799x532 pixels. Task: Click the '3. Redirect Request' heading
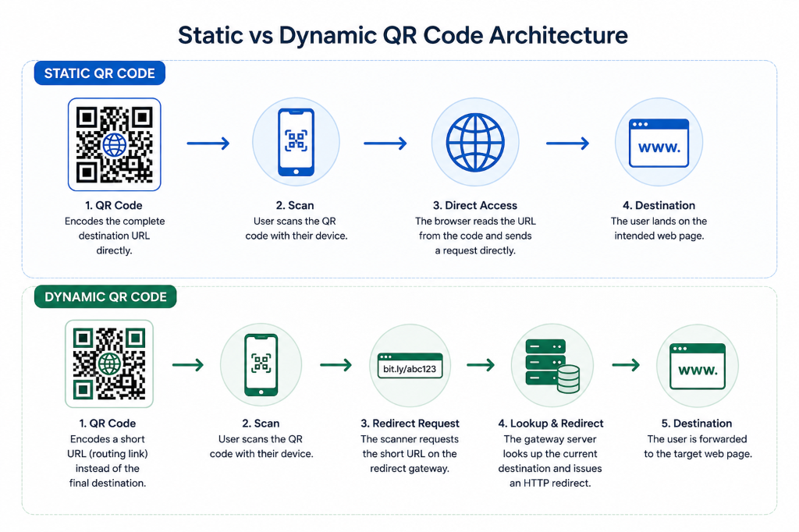click(x=410, y=424)
